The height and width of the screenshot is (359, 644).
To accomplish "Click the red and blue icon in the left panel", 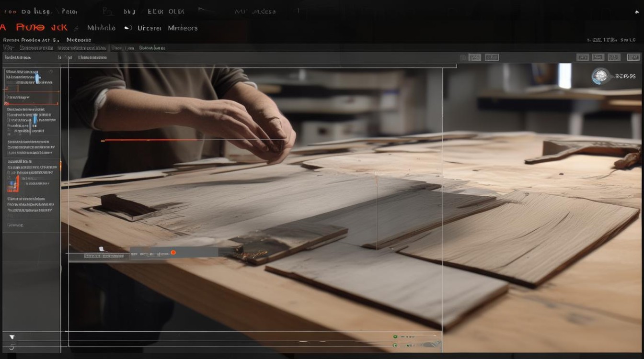I will [x=14, y=184].
